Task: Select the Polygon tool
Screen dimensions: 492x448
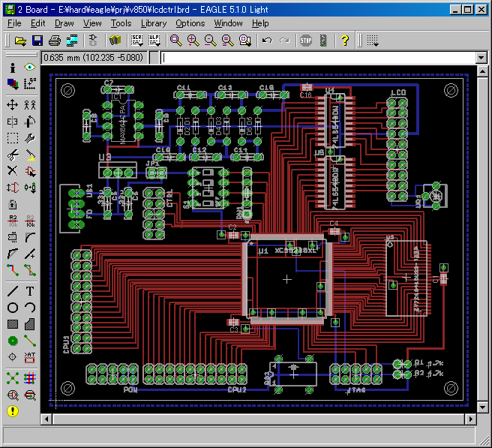Action: pos(30,324)
